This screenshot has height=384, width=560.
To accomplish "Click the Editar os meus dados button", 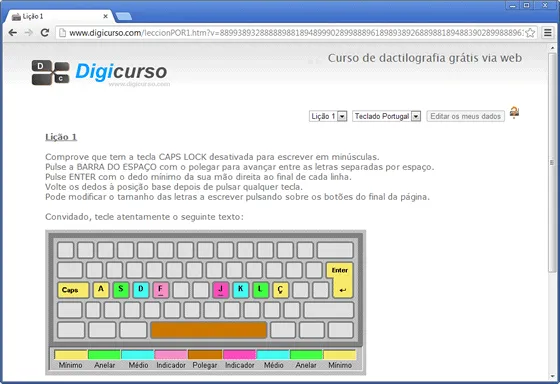I will coord(465,116).
